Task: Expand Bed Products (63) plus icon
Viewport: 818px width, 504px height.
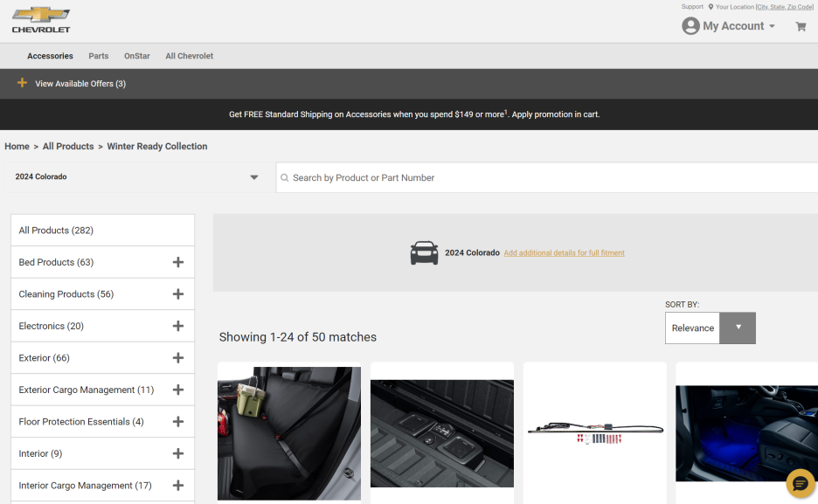Action: point(178,262)
